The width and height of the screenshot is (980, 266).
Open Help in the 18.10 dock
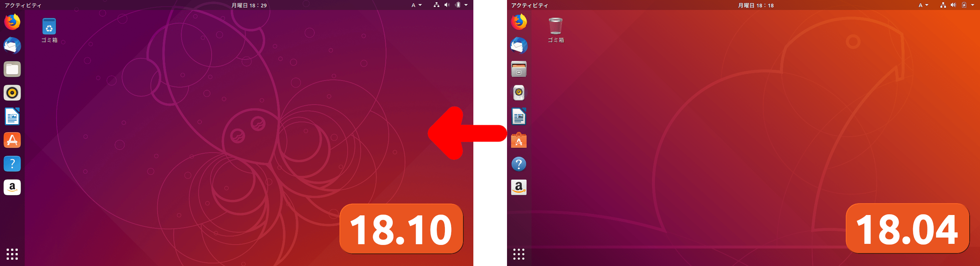point(12,164)
